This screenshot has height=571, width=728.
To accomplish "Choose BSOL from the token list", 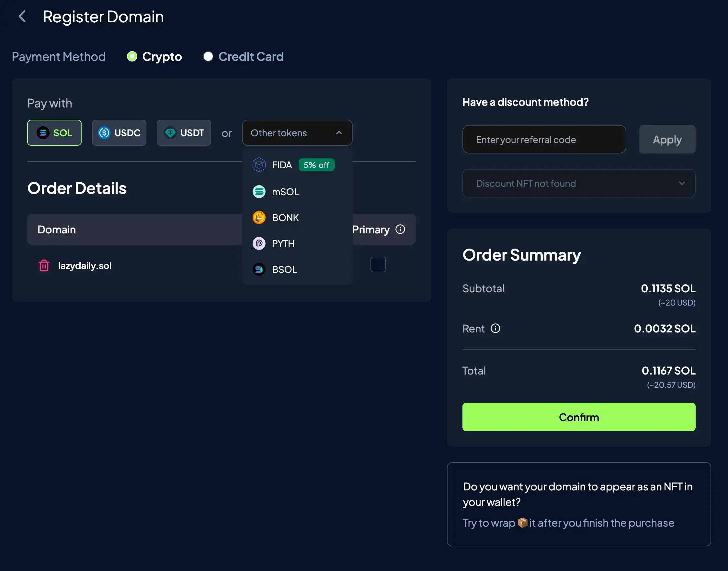I will (284, 269).
